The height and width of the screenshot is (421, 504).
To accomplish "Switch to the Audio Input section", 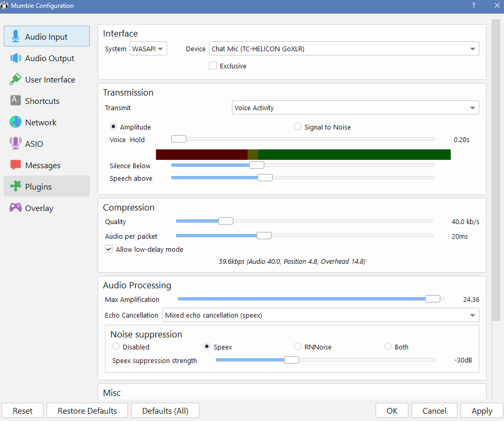I will point(46,37).
